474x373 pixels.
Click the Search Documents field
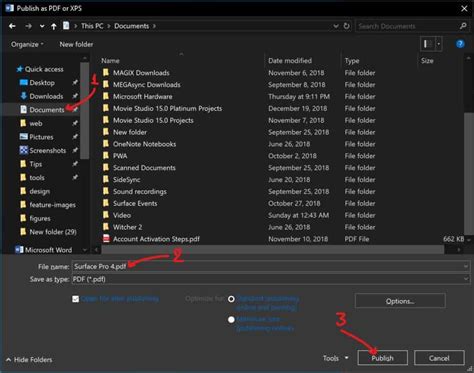tap(407, 26)
